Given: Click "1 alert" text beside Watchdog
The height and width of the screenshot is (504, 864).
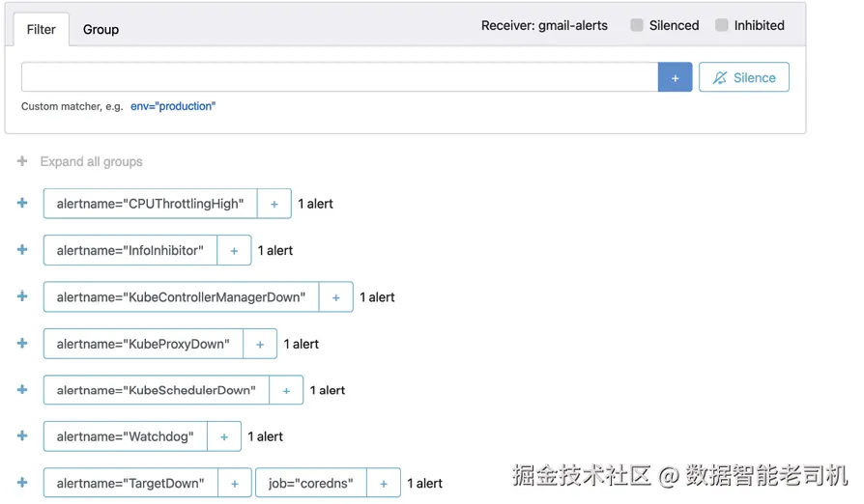Looking at the screenshot, I should 265,436.
